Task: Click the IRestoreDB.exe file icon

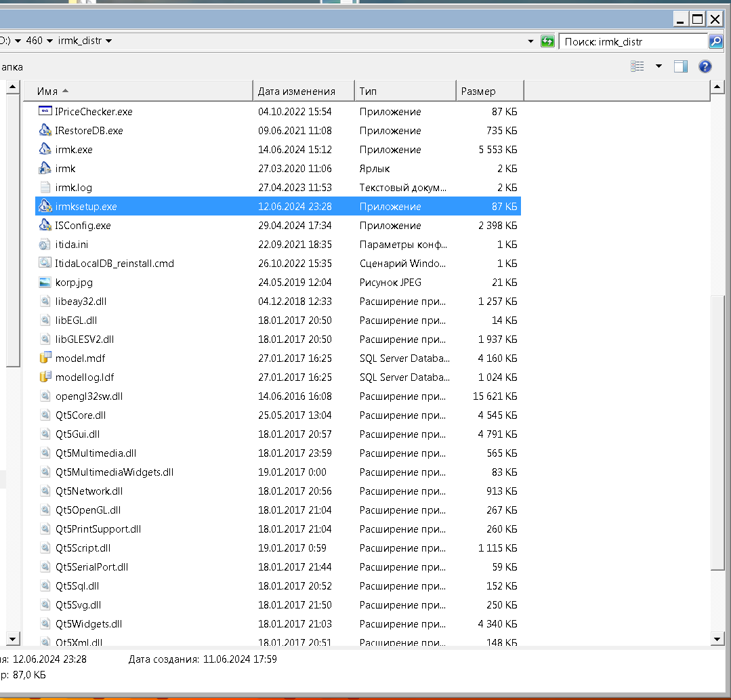Action: click(x=45, y=130)
